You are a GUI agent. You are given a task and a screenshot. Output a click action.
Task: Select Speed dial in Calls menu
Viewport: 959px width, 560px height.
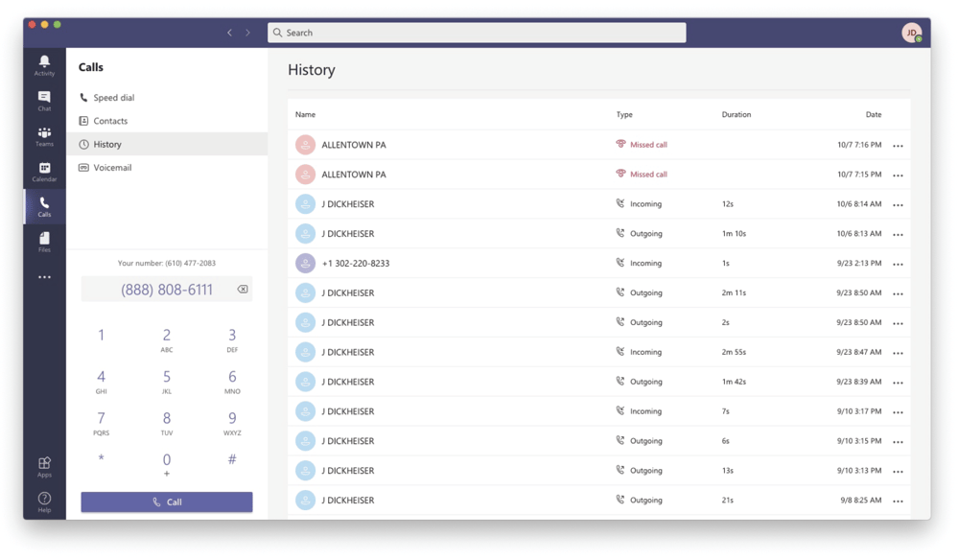(113, 98)
